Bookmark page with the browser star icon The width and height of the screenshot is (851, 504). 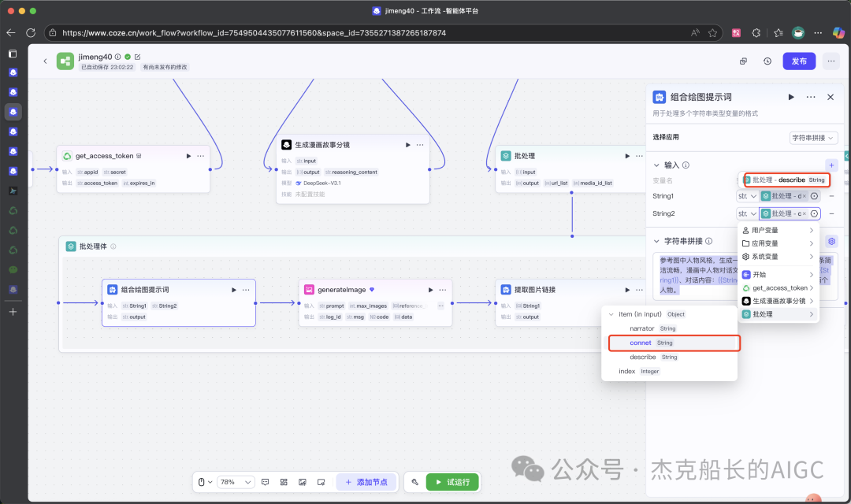point(712,33)
